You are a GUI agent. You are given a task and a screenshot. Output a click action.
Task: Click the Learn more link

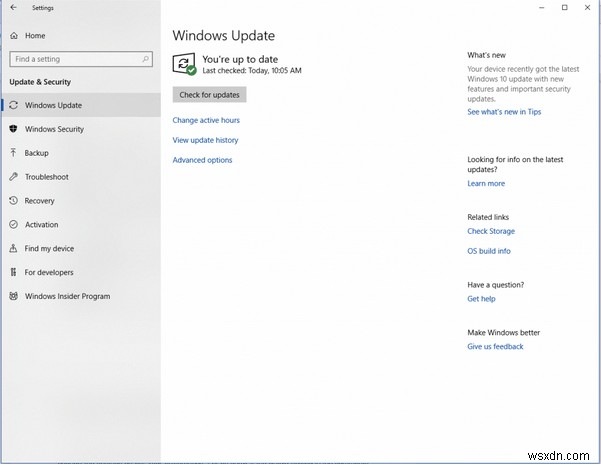[x=486, y=184]
